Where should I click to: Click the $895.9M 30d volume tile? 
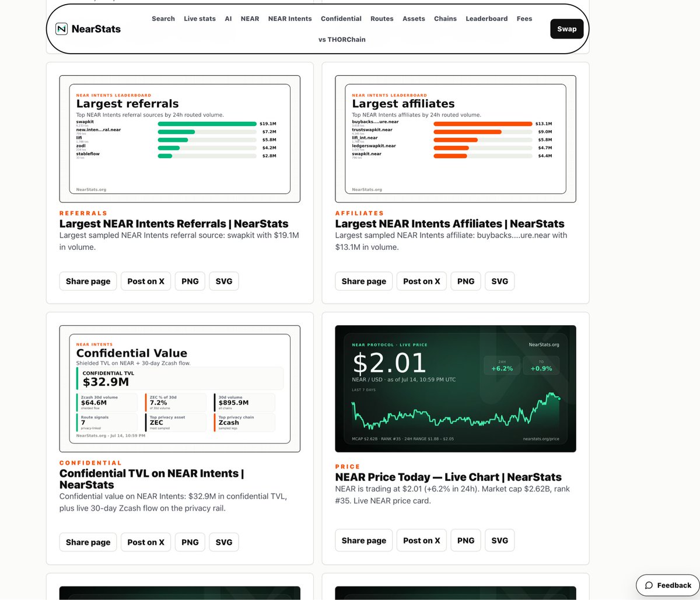(244, 402)
